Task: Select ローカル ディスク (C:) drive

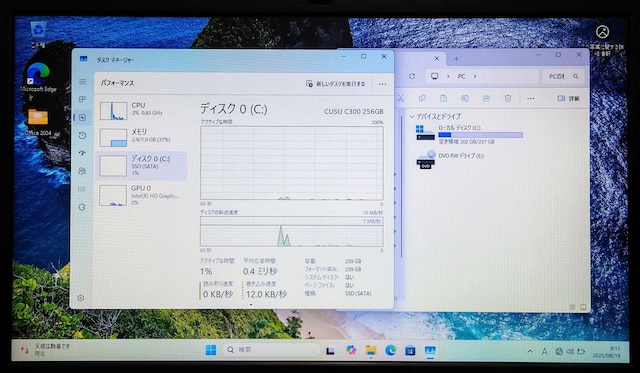Action: pos(469,134)
